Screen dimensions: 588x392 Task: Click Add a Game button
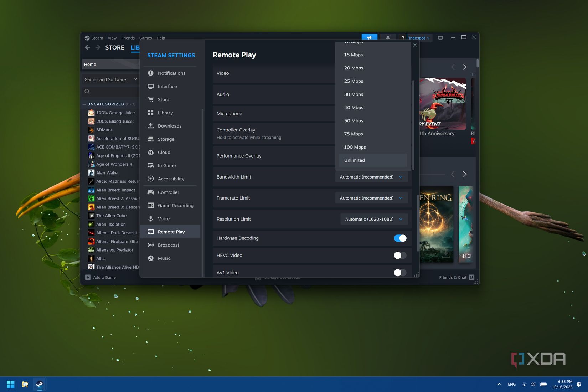pos(100,277)
